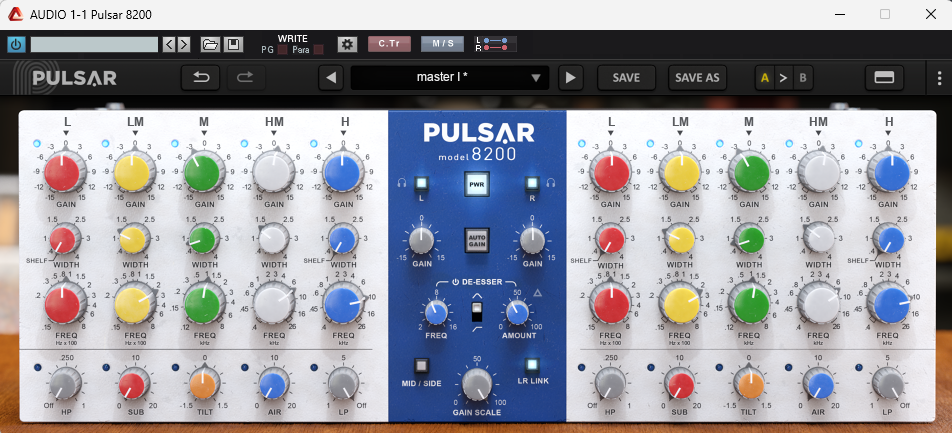Enable left SUB filter LED
Screen dimensions: 952x433
click(106, 367)
